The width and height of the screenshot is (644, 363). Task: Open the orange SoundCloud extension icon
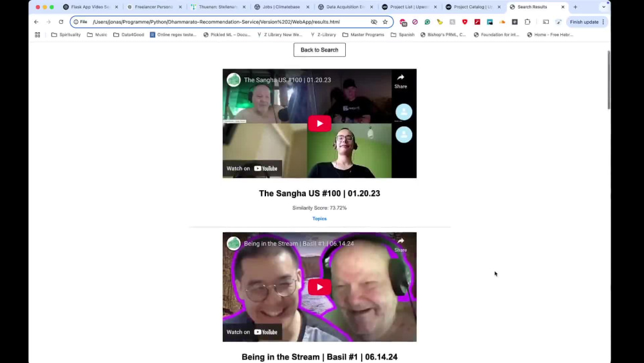pos(502,22)
